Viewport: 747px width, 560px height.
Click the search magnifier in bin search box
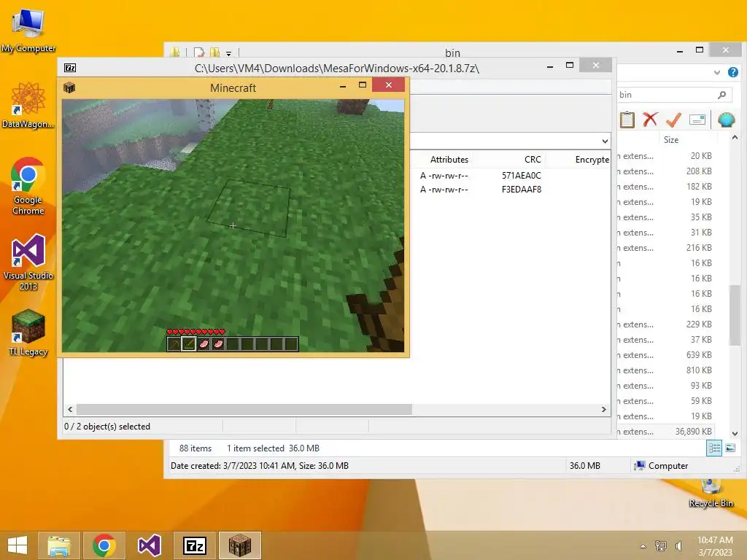click(721, 95)
